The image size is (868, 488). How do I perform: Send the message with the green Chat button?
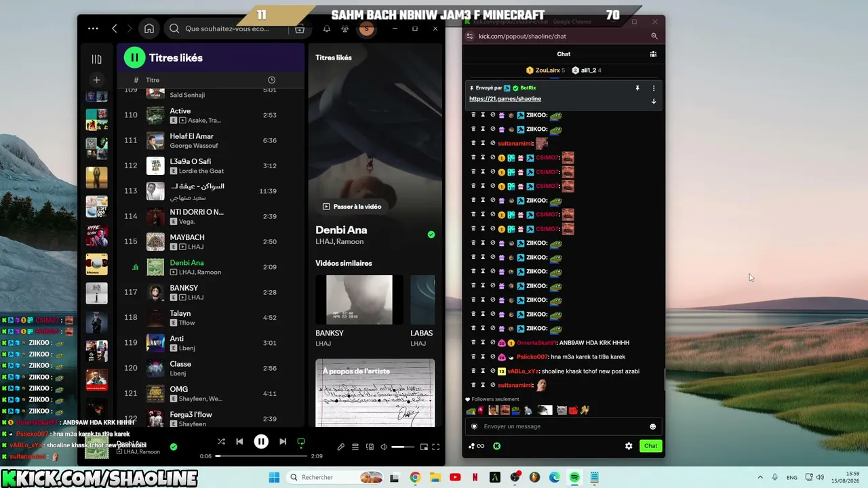650,446
